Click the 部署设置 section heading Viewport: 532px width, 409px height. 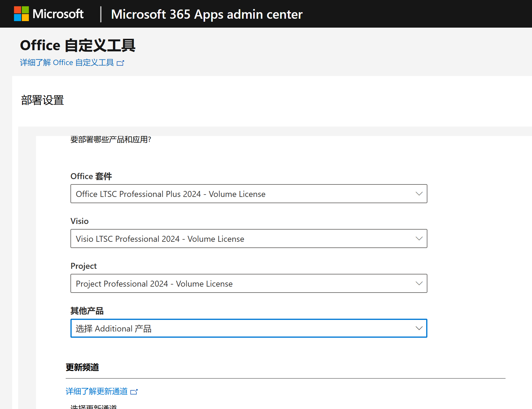coord(43,100)
